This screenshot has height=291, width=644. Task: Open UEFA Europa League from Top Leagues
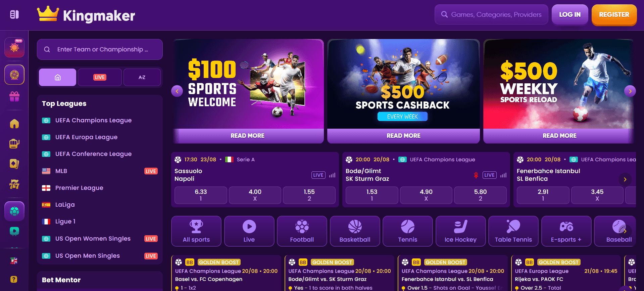pos(86,137)
